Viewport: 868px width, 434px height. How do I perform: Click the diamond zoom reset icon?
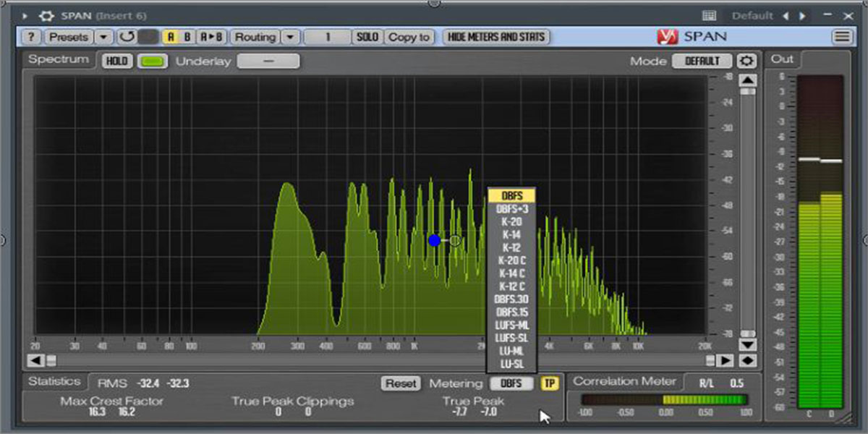click(747, 360)
